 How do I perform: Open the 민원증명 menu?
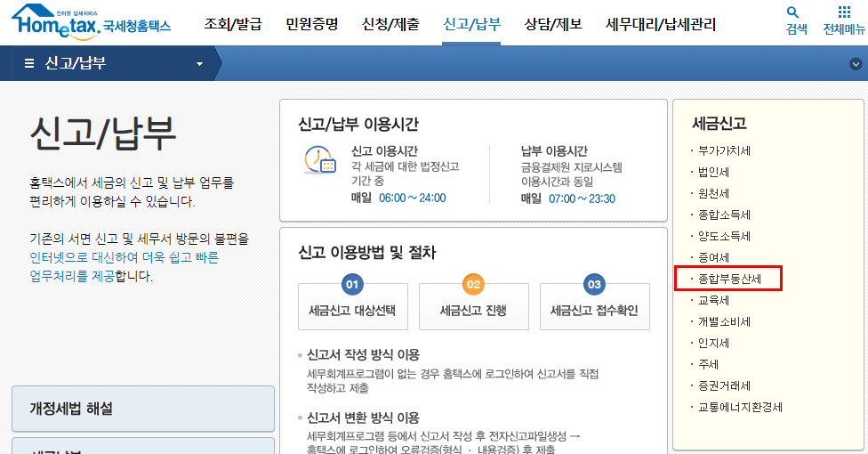[311, 24]
